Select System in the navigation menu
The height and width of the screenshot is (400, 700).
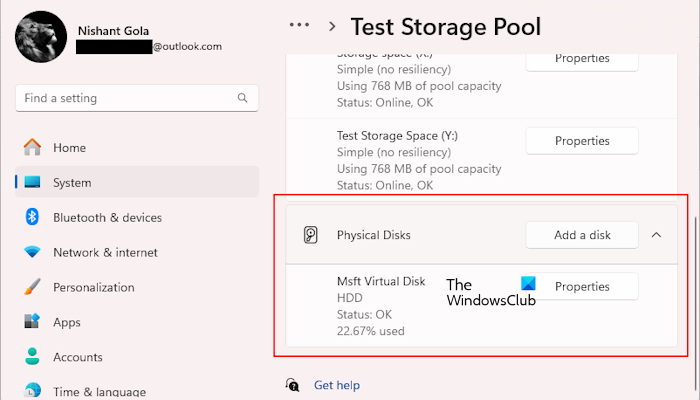pos(72,183)
